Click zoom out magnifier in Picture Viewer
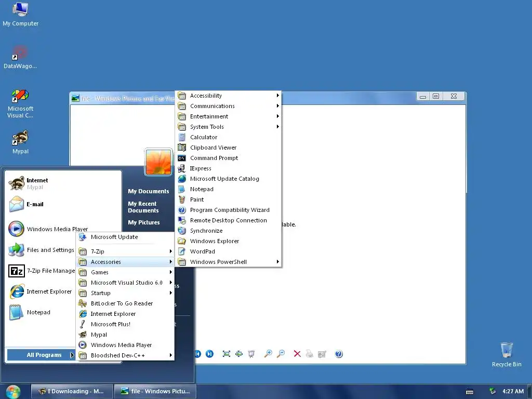 [281, 354]
